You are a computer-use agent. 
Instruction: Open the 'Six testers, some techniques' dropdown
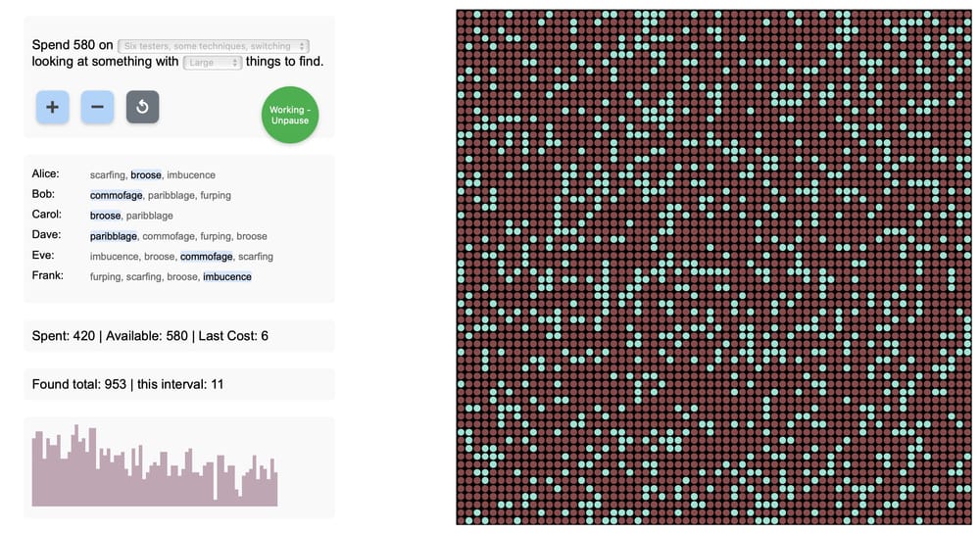(x=214, y=46)
